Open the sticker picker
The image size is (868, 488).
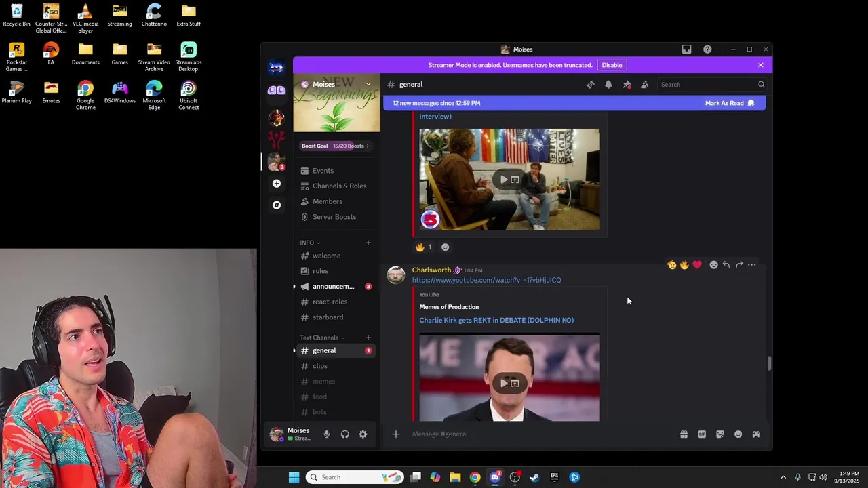tap(720, 434)
